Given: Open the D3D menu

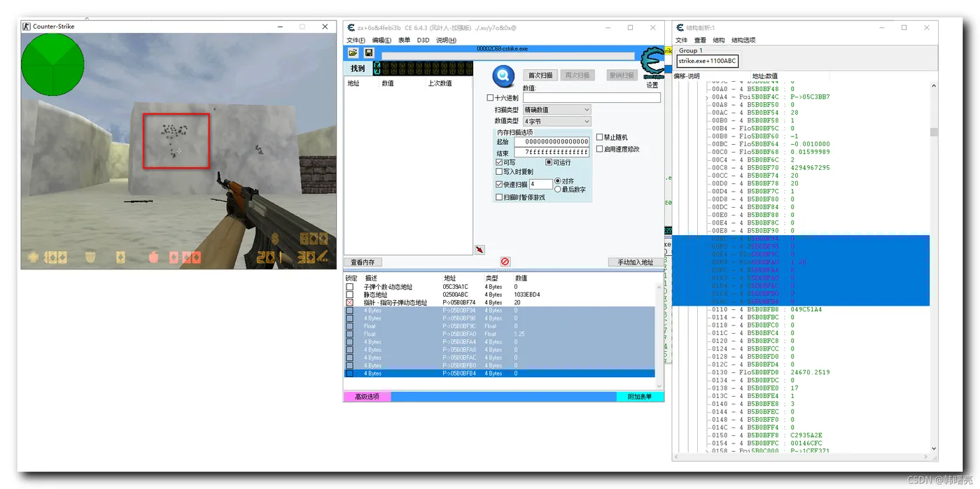Looking at the screenshot, I should tap(423, 41).
